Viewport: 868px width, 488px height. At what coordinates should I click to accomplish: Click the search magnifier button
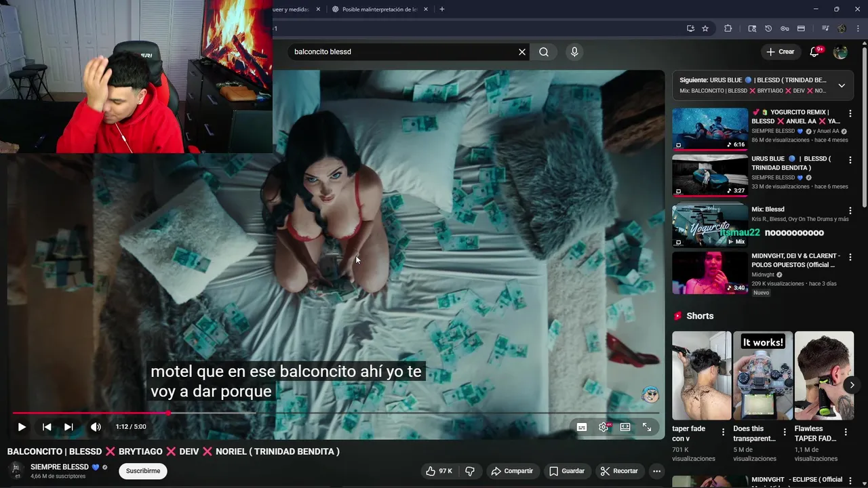click(544, 52)
